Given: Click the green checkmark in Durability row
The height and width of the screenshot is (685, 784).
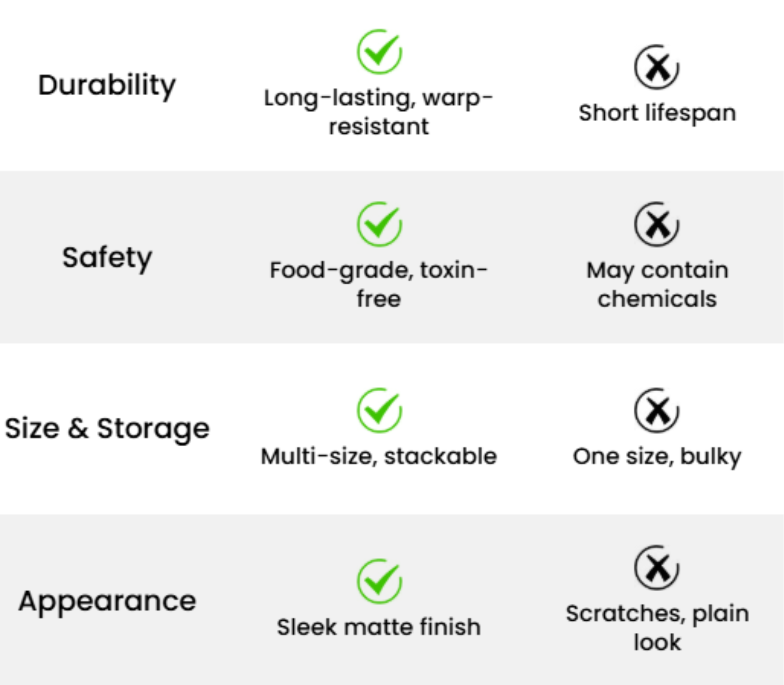Looking at the screenshot, I should click(x=379, y=52).
